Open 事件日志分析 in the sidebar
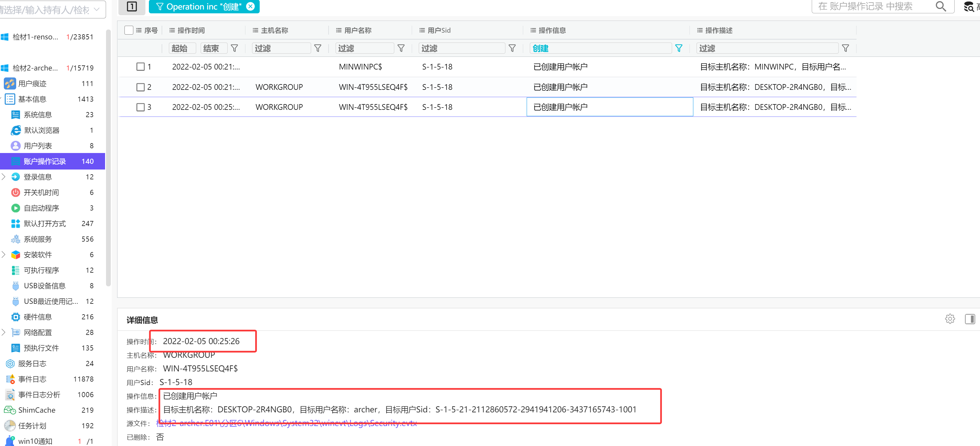 click(x=39, y=395)
